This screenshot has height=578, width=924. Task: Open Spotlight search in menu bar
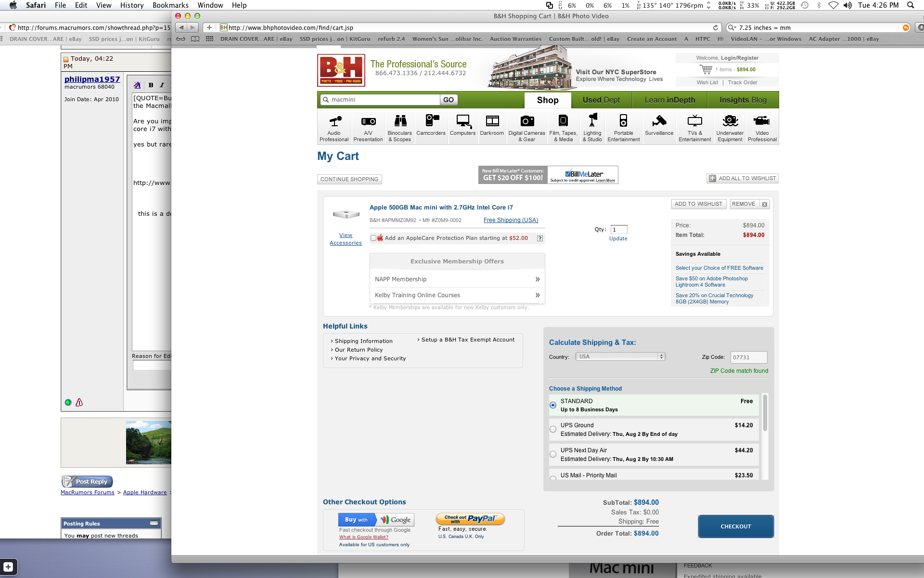coord(910,5)
